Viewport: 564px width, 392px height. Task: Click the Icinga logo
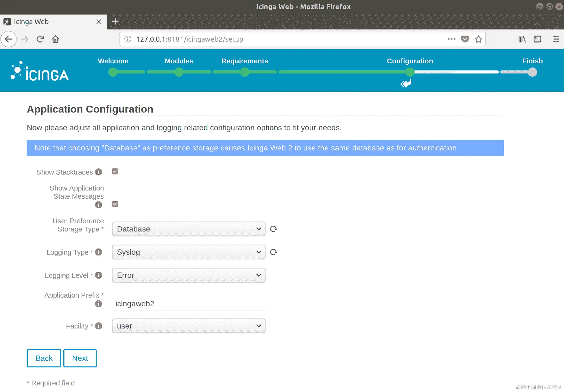point(40,71)
